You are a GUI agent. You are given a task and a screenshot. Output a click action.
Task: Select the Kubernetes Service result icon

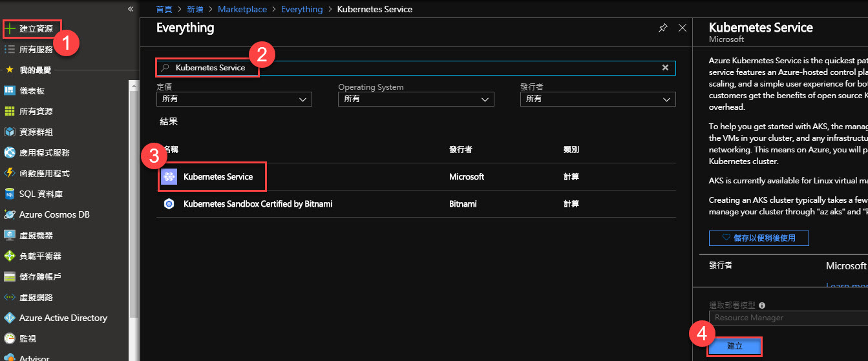(169, 176)
